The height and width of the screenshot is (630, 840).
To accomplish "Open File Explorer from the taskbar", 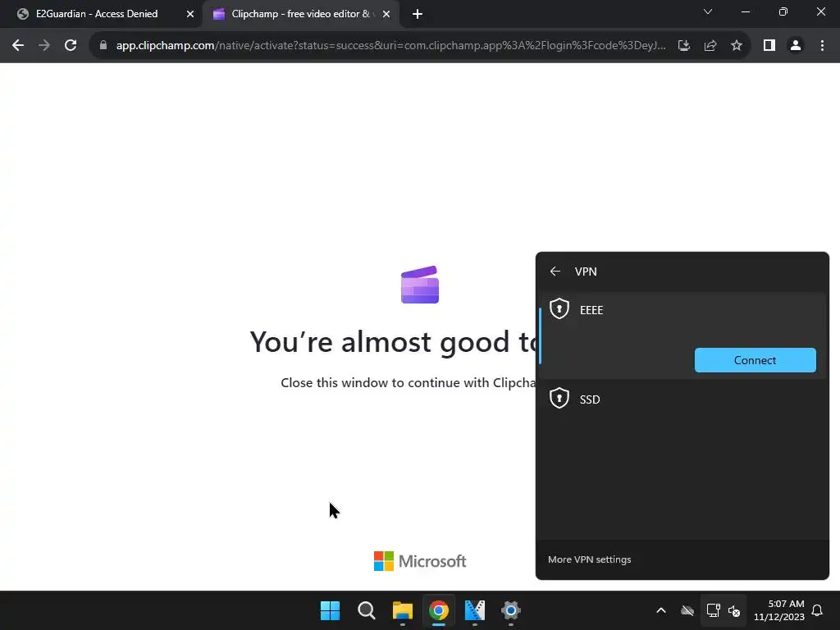I will click(402, 610).
